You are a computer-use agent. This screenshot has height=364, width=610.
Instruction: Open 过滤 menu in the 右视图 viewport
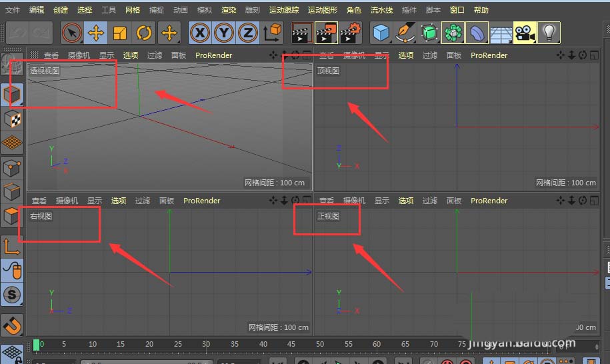tap(143, 201)
